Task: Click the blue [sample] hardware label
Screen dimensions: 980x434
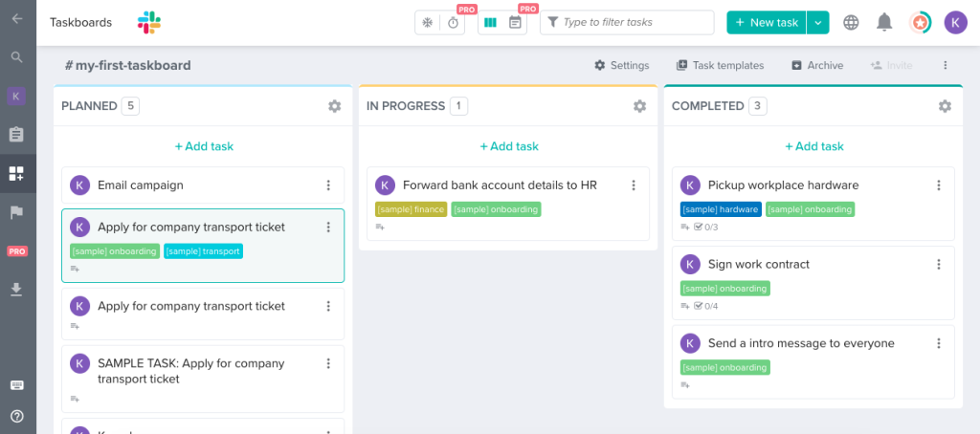Action: pyautogui.click(x=720, y=209)
